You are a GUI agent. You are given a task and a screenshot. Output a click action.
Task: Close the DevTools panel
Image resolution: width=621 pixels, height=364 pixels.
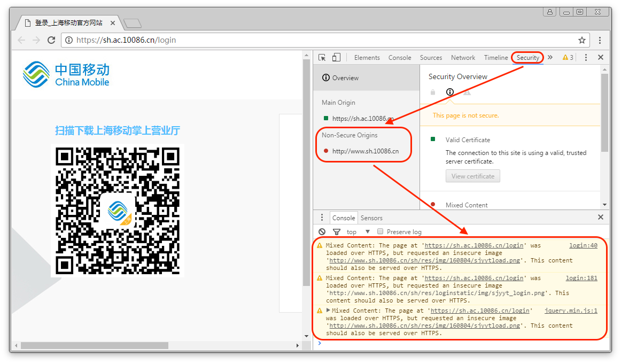[600, 57]
